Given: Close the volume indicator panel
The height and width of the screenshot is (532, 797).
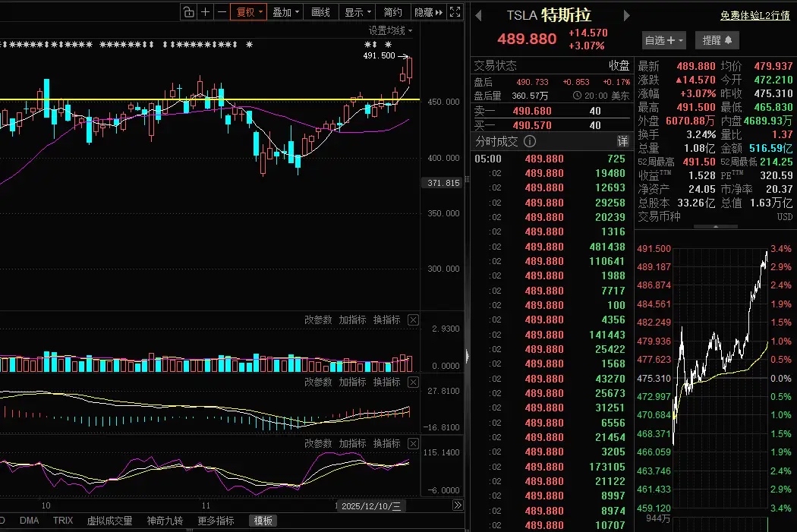Looking at the screenshot, I should pyautogui.click(x=413, y=320).
